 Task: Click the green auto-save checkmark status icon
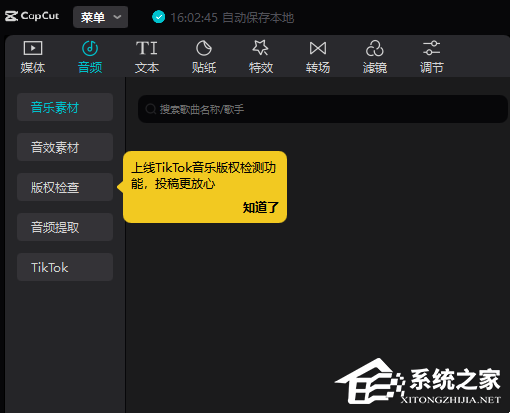159,17
